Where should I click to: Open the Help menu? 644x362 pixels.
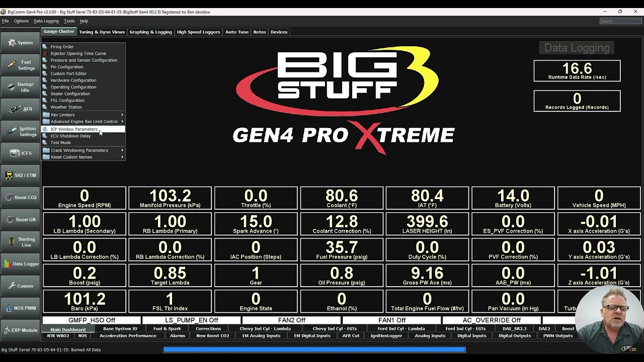click(x=84, y=21)
